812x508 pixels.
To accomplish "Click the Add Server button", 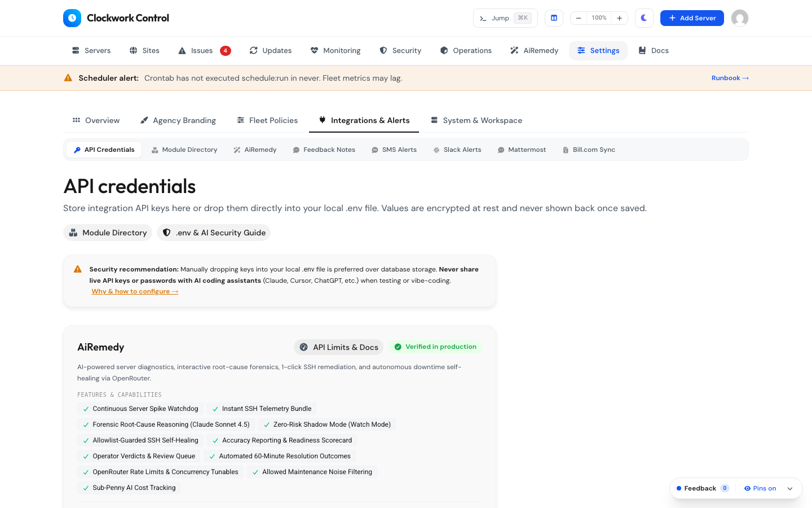I will (692, 18).
